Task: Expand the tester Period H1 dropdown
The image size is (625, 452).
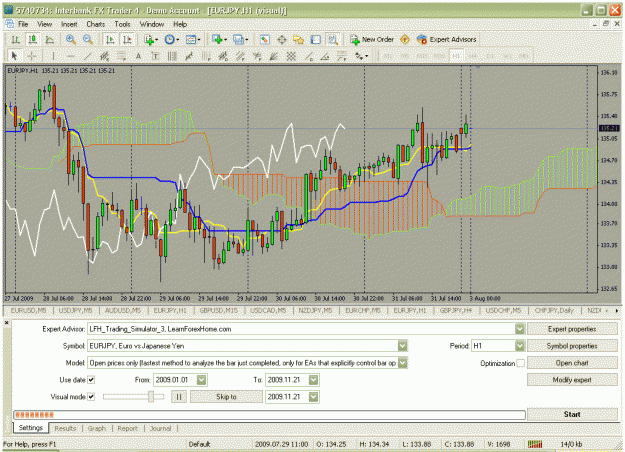Action: 519,346
